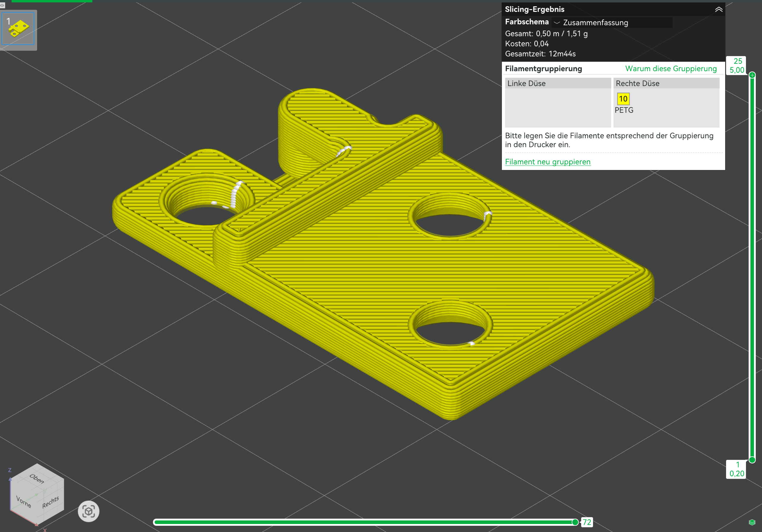This screenshot has height=532, width=762.
Task: Select the Vorne face of view cube
Action: tap(23, 502)
